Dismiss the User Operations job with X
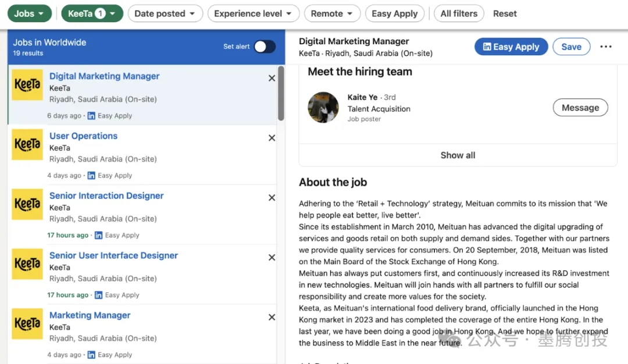628x364 pixels. 272,138
